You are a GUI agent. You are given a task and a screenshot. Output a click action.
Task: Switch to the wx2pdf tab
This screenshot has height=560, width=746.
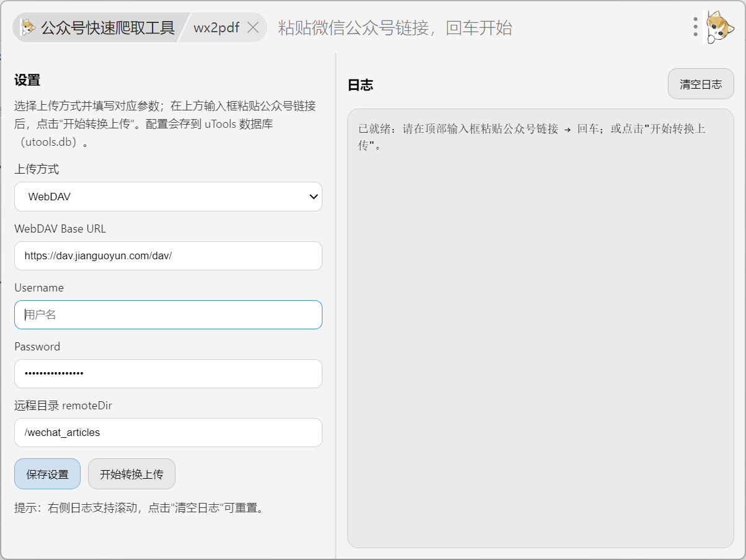pos(216,28)
